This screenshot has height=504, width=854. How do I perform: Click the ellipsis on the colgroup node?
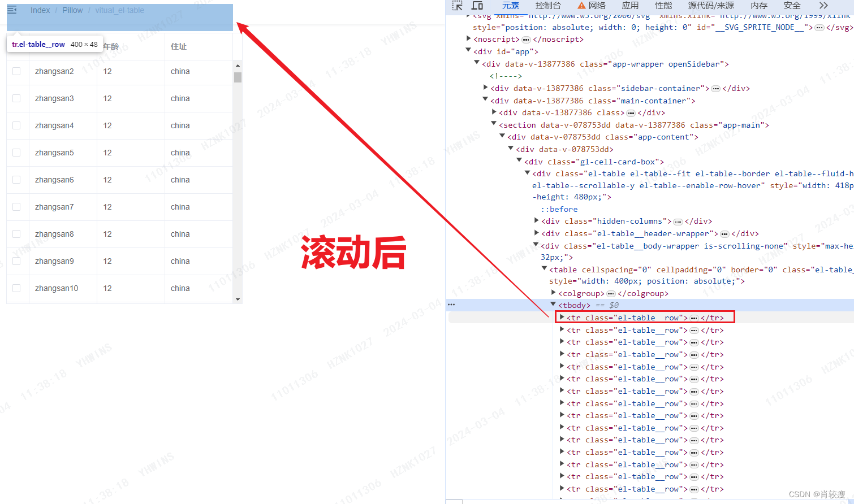[611, 293]
